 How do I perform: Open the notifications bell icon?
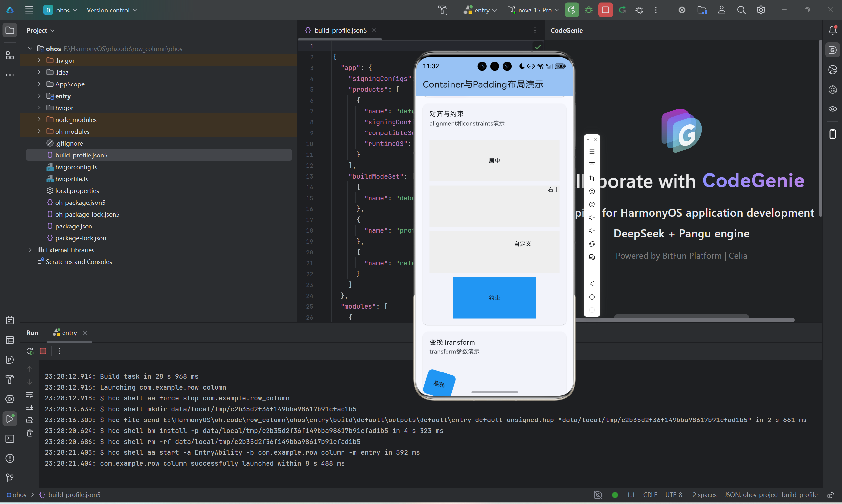click(x=832, y=30)
